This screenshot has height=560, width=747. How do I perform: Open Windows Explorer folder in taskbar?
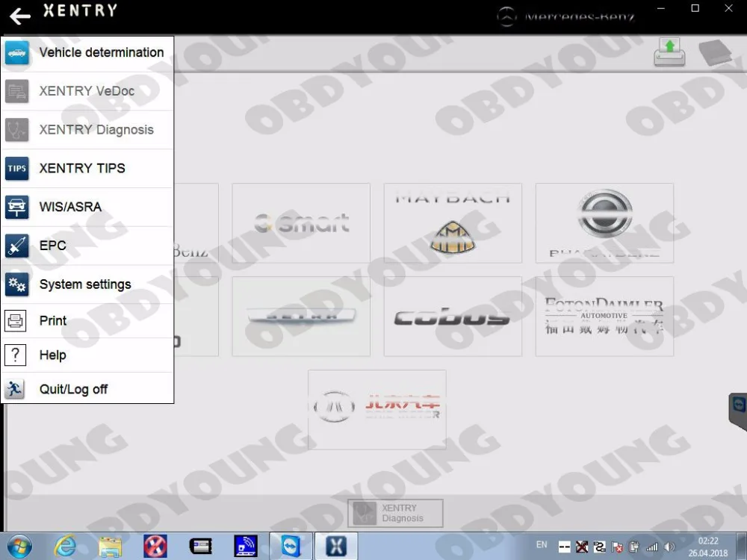click(110, 547)
